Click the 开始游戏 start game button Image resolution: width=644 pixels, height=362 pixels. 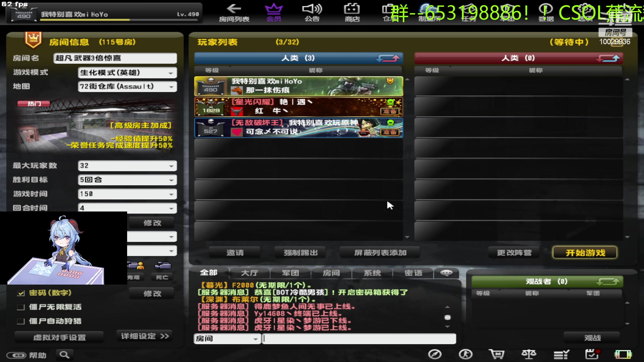pos(585,253)
